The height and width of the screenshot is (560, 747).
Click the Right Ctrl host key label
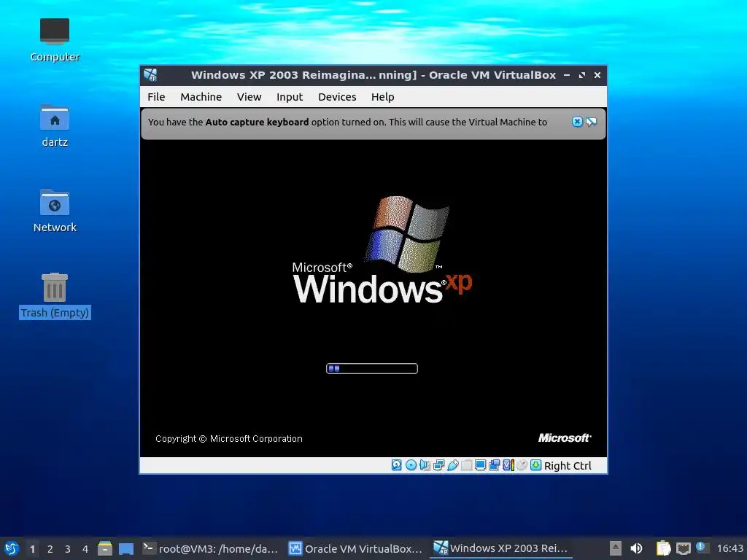coord(568,466)
